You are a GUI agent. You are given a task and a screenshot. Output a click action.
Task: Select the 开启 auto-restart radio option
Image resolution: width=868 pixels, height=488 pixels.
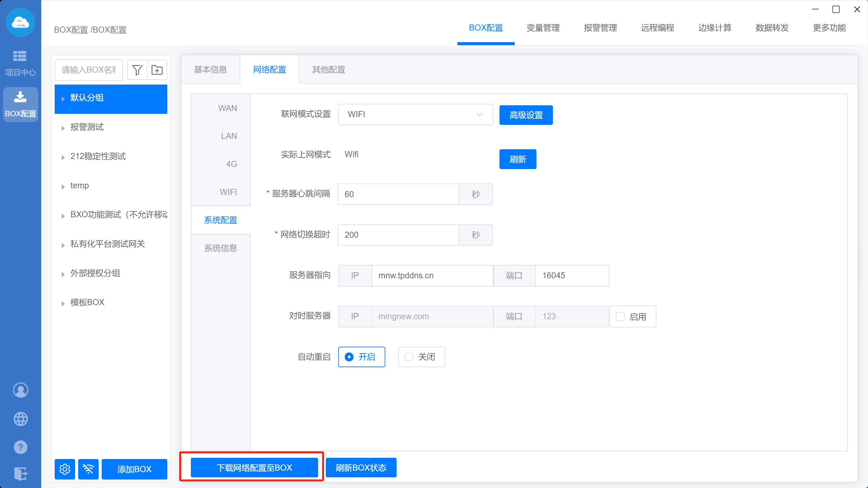(x=361, y=357)
